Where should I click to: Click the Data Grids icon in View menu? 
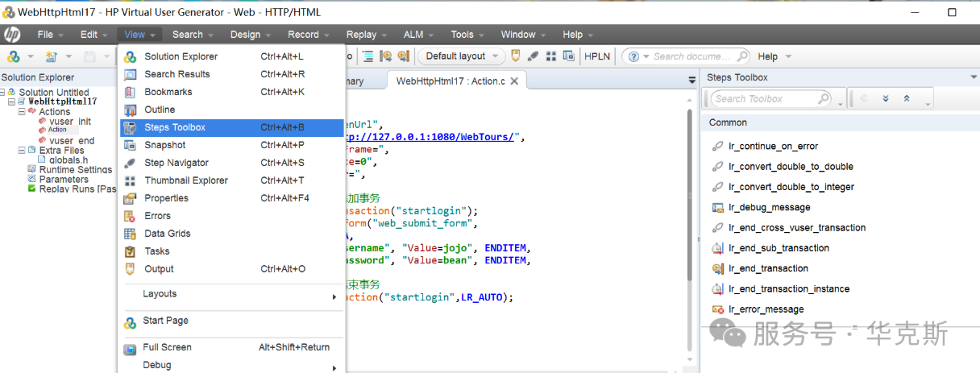(130, 234)
